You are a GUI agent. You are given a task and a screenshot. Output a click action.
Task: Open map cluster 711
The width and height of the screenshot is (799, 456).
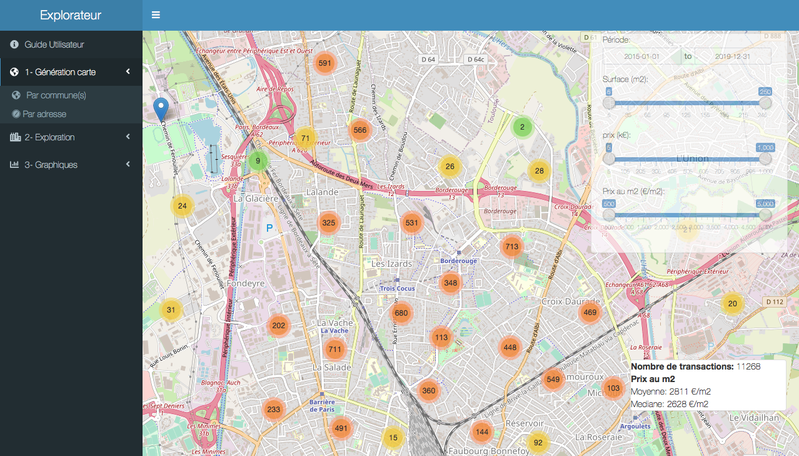point(335,349)
